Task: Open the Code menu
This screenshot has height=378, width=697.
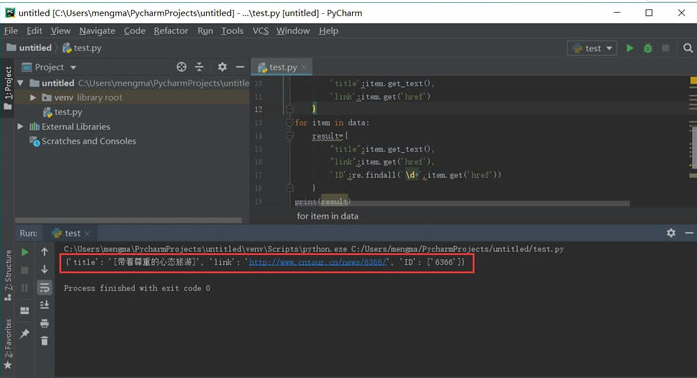Action: click(135, 31)
